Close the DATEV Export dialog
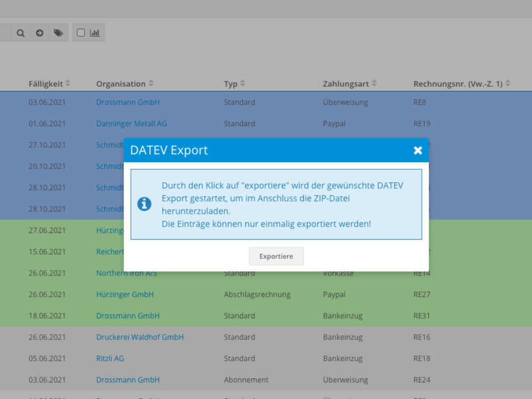532x399 pixels. [x=418, y=151]
